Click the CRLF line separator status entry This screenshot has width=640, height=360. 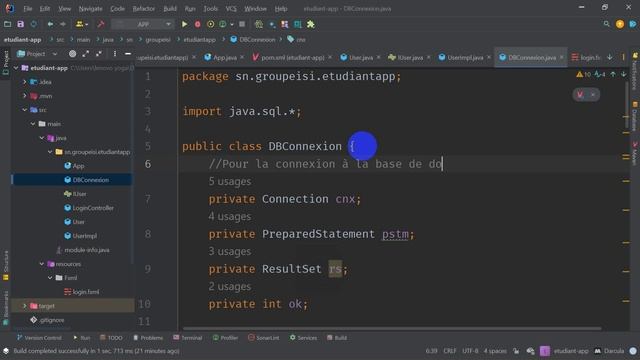click(x=449, y=351)
